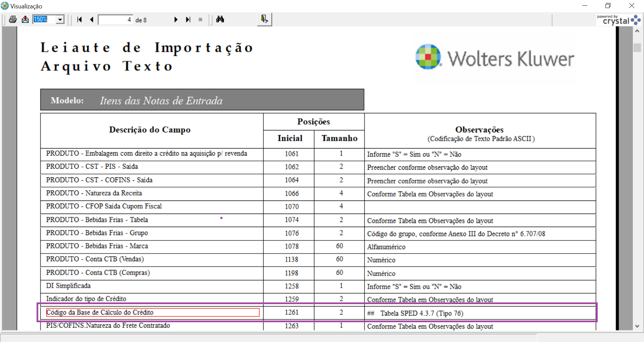The image size is (644, 342).
Task: Click 'PRODUTO - Natureza da Receita' row
Action: [318, 193]
